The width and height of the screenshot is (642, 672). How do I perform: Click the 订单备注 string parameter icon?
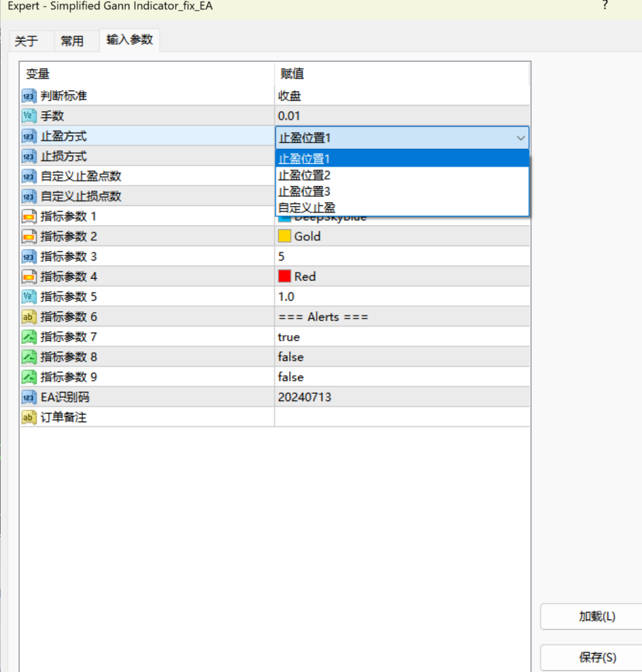tap(26, 417)
